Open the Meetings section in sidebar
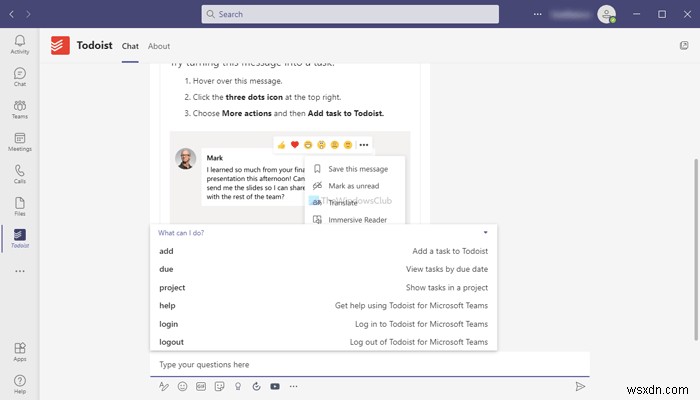700x400 pixels. coord(20,142)
